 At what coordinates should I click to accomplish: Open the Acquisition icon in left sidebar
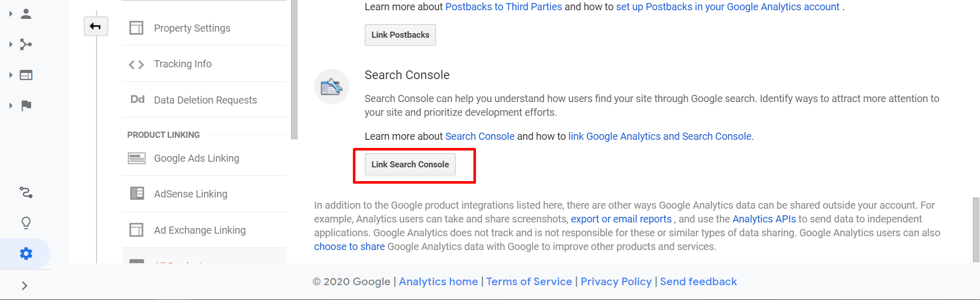click(x=26, y=44)
